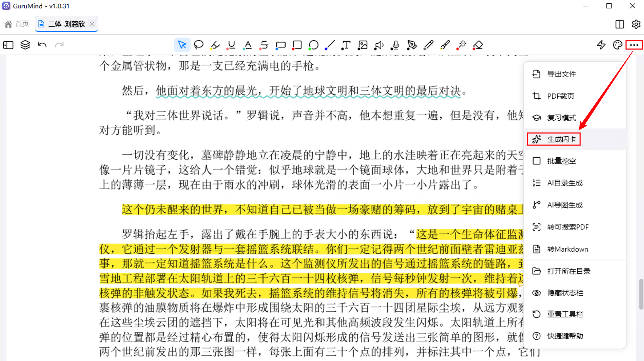This screenshot has width=644, height=361.
Task: Choose PDF裁页 from the menu
Action: click(x=575, y=96)
